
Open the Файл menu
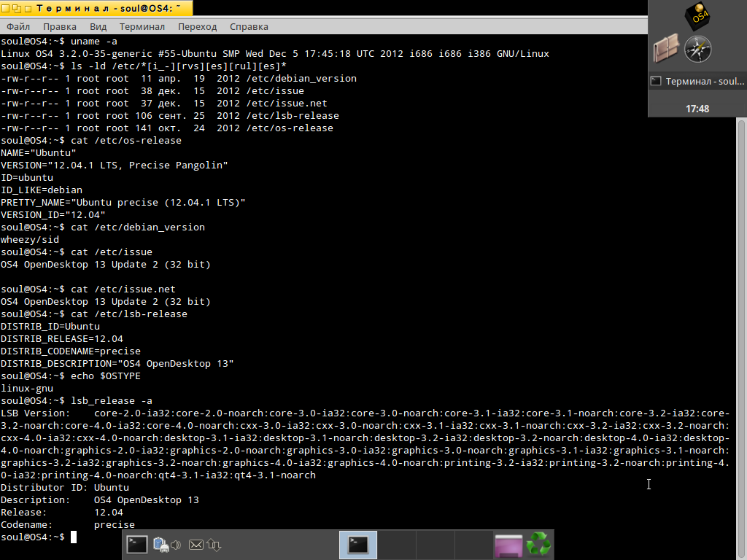pos(18,27)
